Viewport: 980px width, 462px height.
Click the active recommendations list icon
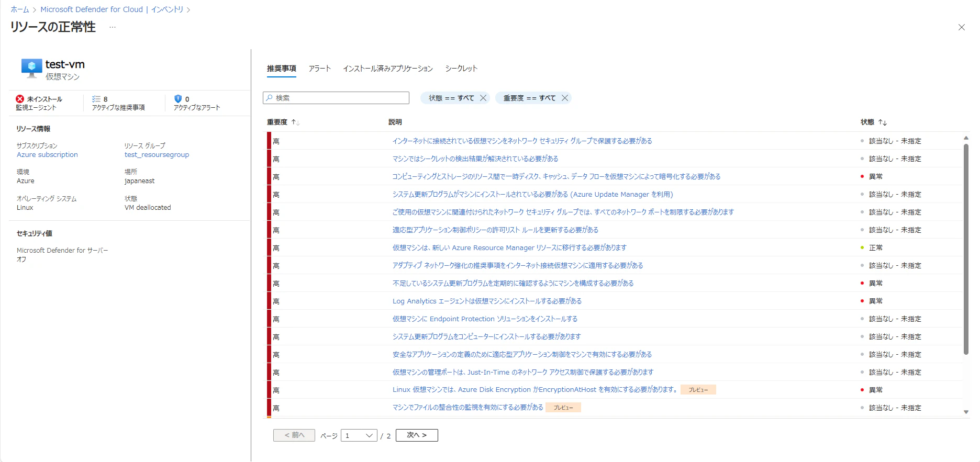tap(96, 99)
